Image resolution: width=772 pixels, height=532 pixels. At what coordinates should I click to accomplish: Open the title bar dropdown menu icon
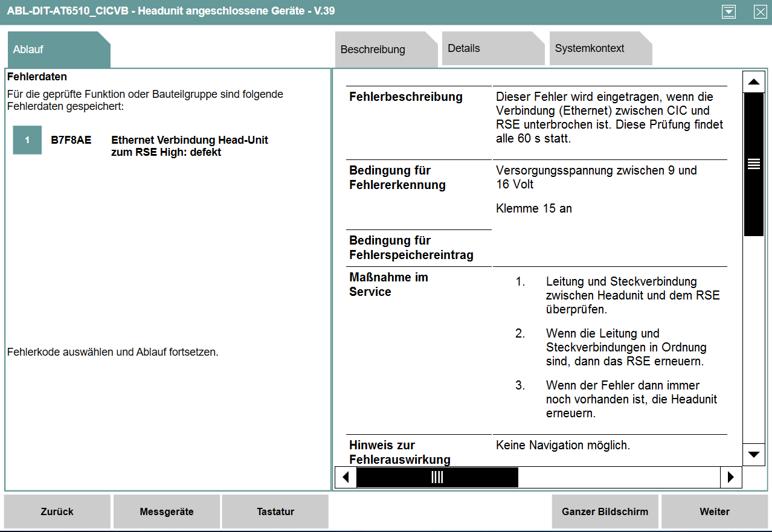[729, 12]
